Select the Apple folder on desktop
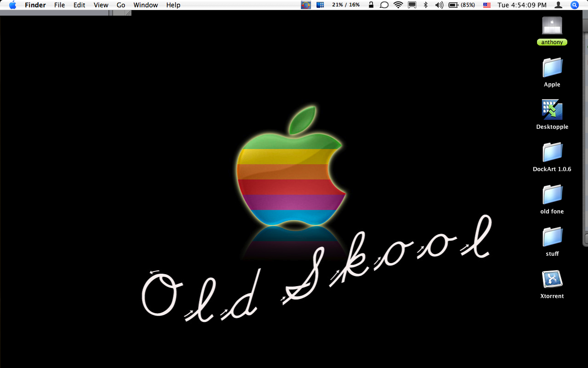 [x=552, y=68]
